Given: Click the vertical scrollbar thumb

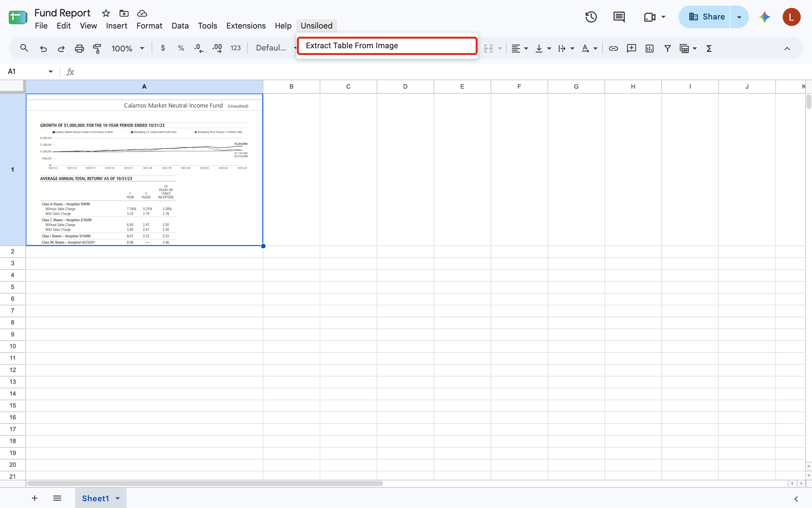Looking at the screenshot, I should click(x=809, y=102).
